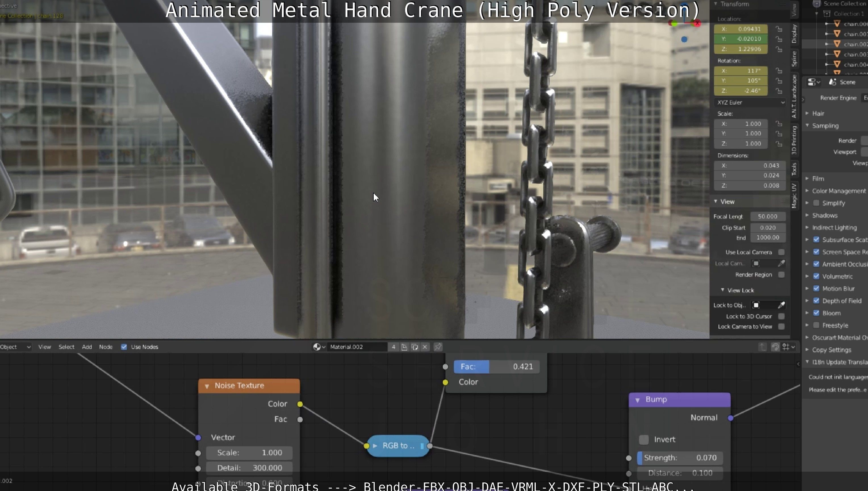Open the Add menu in node editor
This screenshot has width=868, height=491.
click(87, 347)
